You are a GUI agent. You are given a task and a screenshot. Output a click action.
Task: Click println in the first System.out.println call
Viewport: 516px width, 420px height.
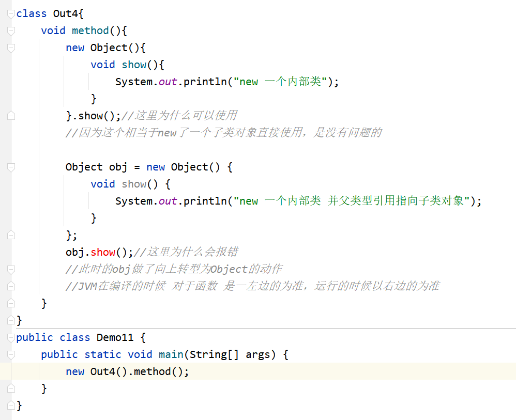[205, 82]
